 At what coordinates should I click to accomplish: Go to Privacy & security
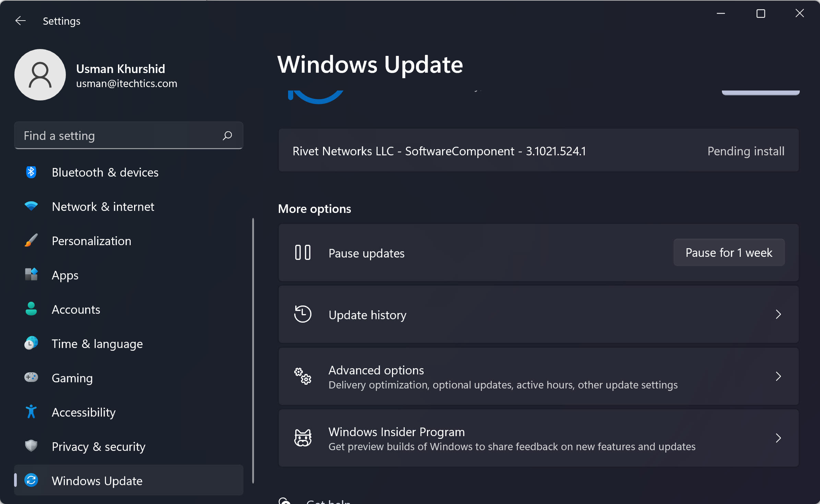[129, 446]
